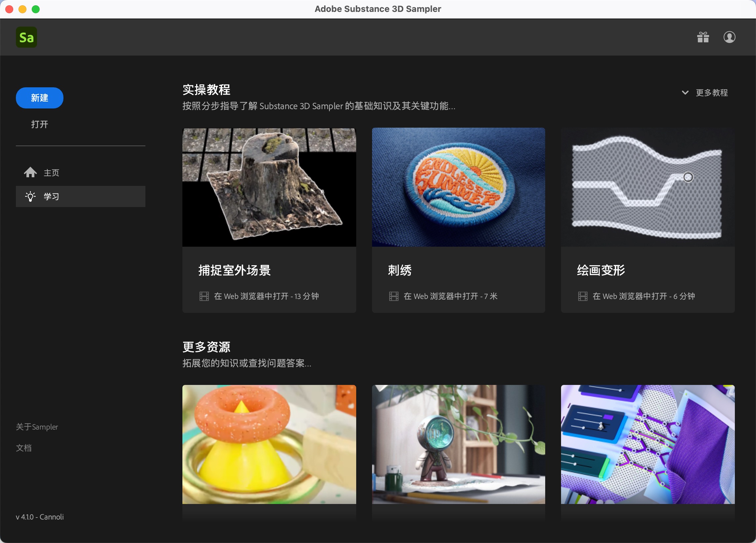Click the house icon beside 主页
Viewport: 756px width, 543px height.
30,172
